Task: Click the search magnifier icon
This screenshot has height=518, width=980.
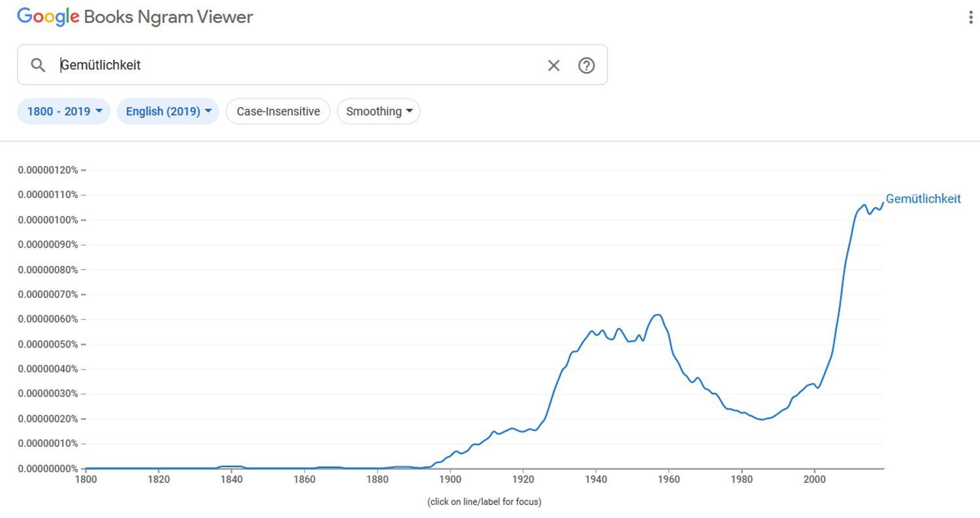Action: click(39, 65)
